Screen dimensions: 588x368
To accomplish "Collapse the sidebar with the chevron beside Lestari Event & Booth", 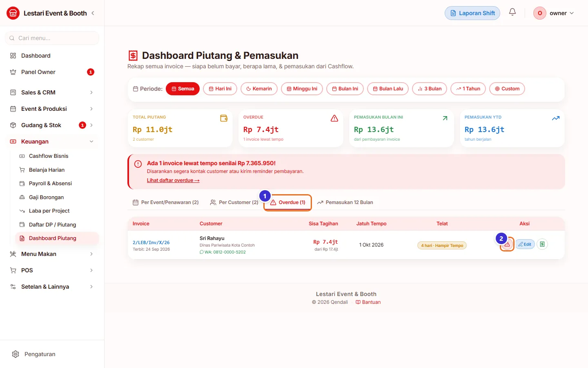I will [93, 13].
